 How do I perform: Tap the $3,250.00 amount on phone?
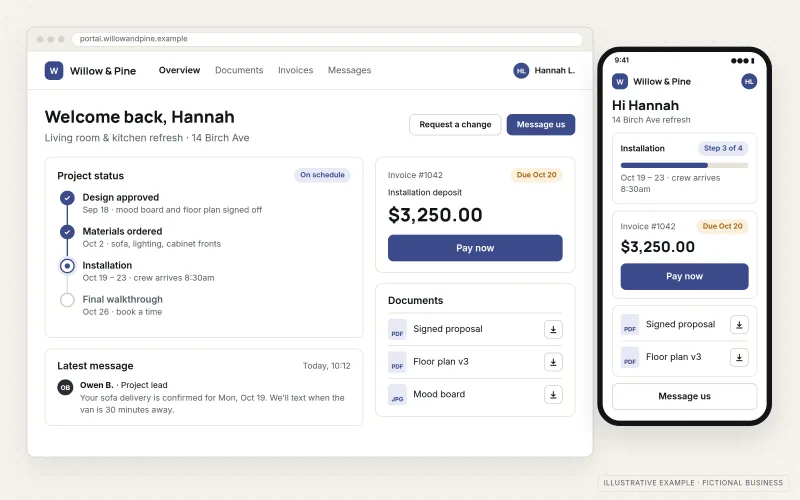[x=657, y=247]
